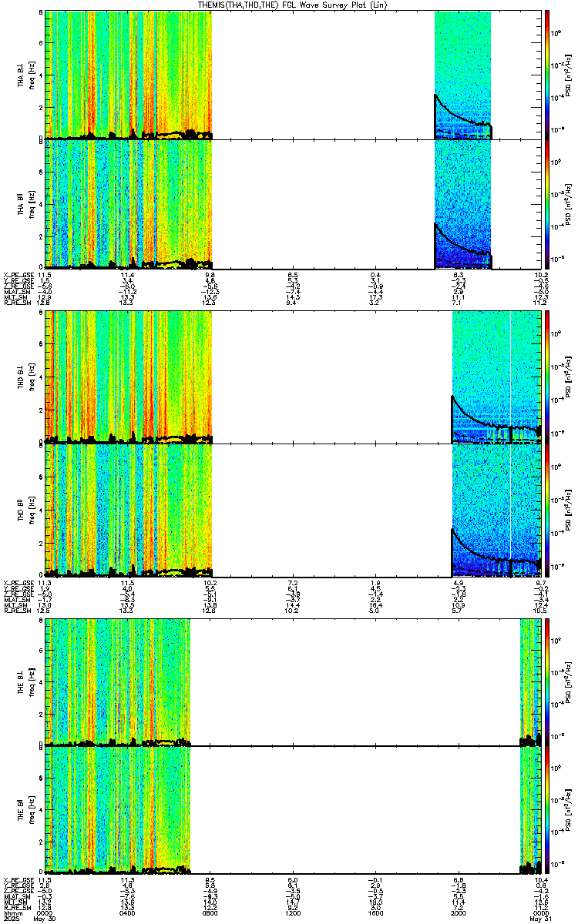Click the late-day data segment in THA B⊥ panel

point(462,75)
